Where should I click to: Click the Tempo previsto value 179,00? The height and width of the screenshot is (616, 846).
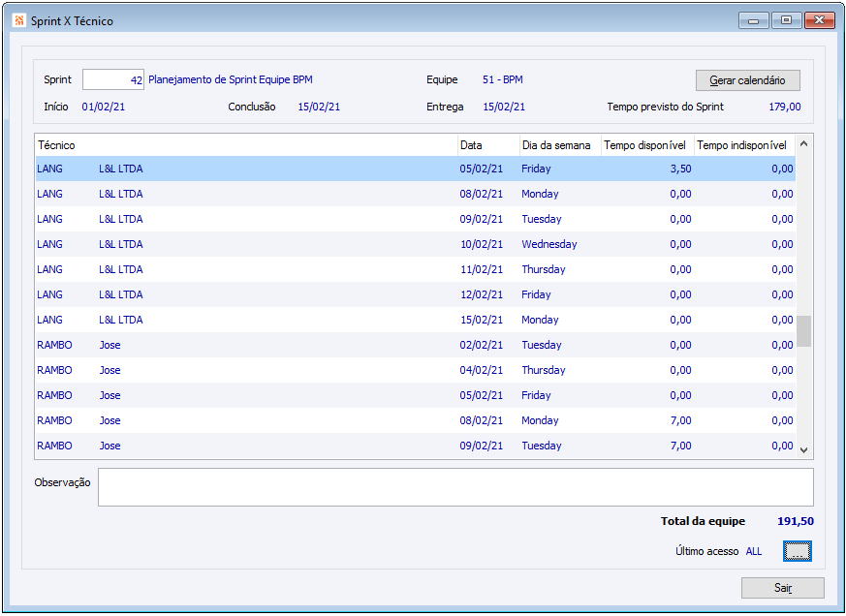785,107
